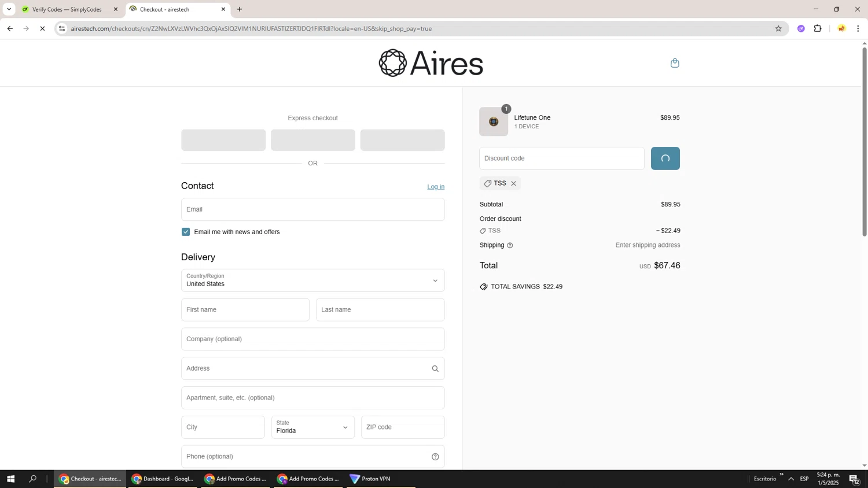Focus the City field

click(x=223, y=427)
